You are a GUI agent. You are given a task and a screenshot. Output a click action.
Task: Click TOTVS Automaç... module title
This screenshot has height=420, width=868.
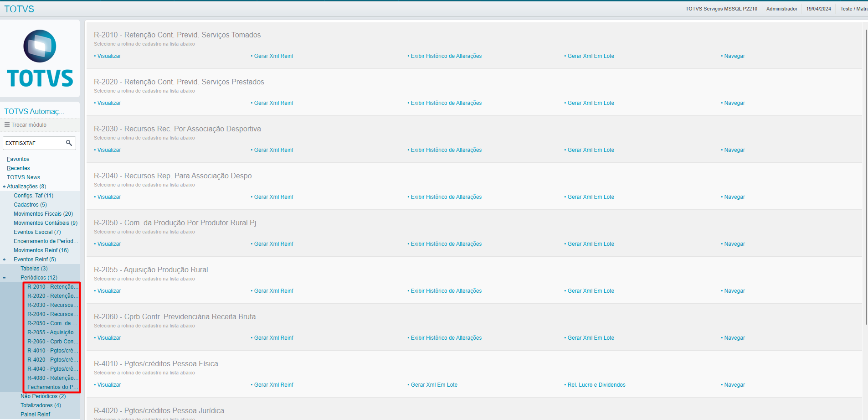[34, 111]
